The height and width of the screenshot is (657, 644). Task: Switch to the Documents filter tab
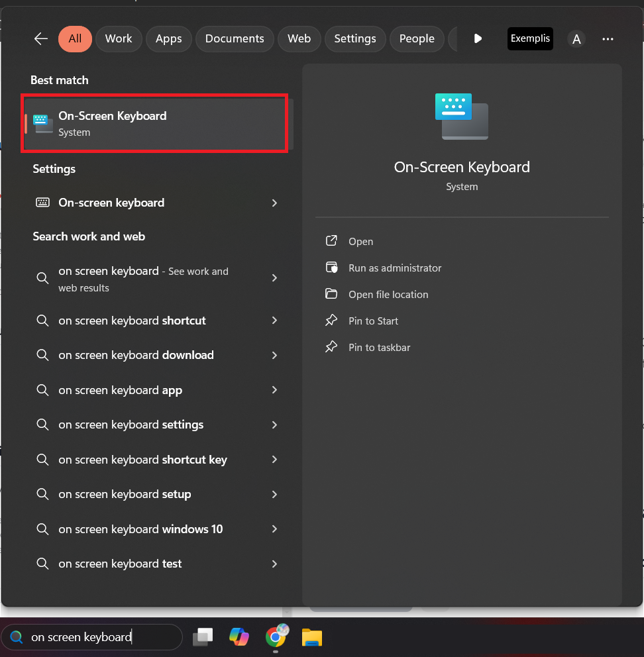point(235,39)
